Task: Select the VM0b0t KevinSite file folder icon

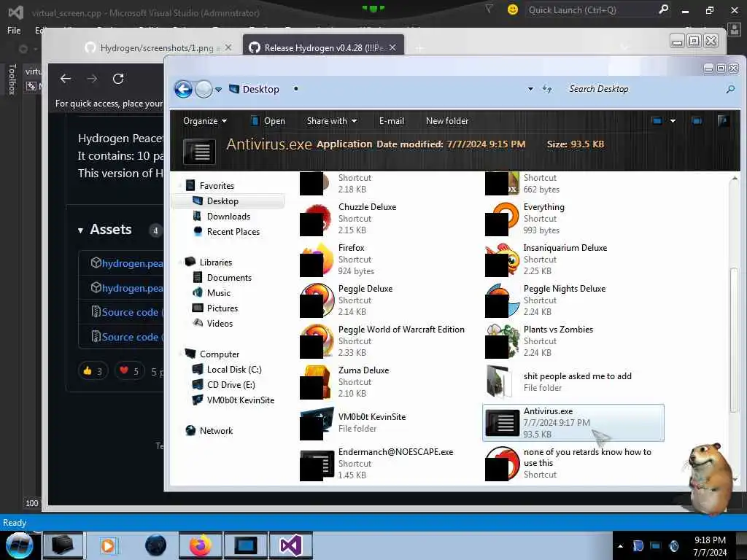Action: point(317,424)
